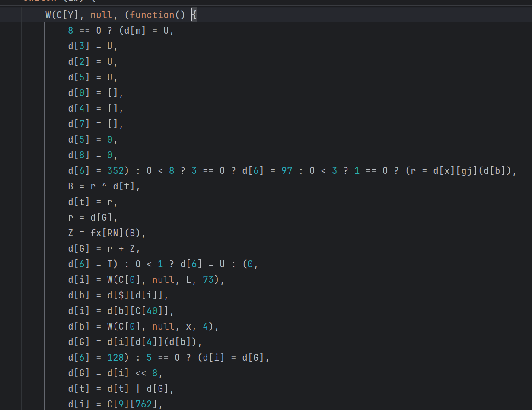532x410 pixels.
Task: Click the line "d[b] = d[$][d[i]],"
Action: [x=118, y=295]
